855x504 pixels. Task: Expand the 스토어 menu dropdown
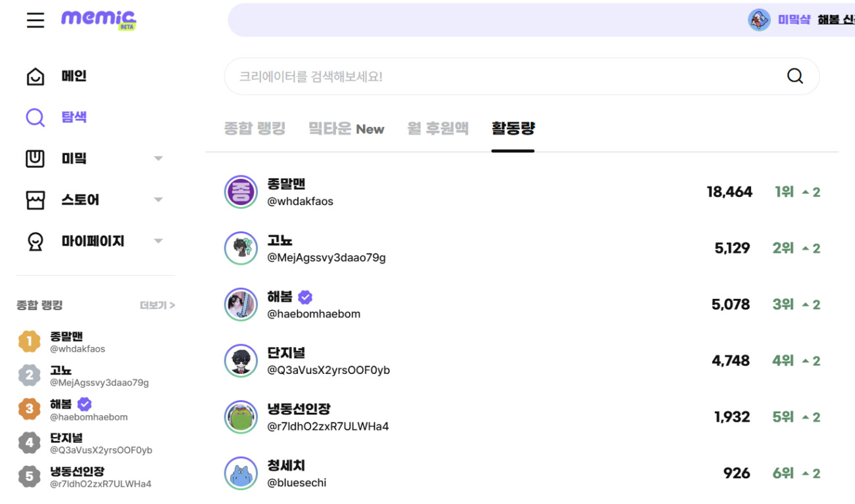[x=158, y=200]
